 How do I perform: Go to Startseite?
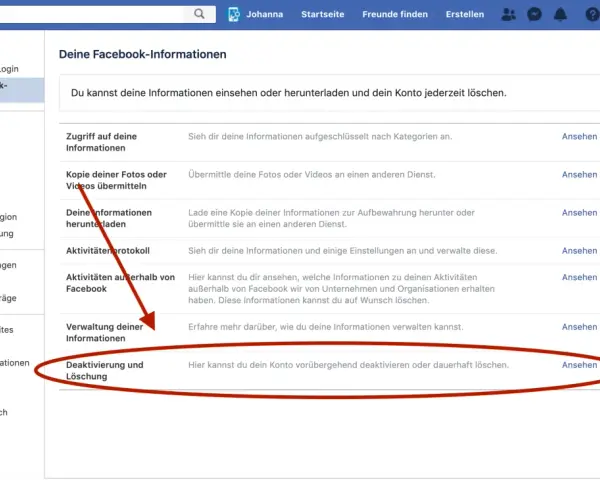[x=323, y=15]
